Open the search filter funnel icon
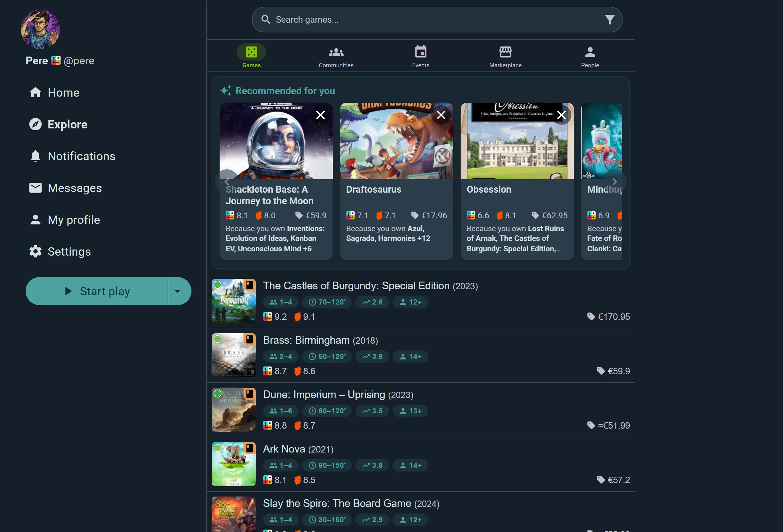This screenshot has width=783, height=532. coord(610,20)
